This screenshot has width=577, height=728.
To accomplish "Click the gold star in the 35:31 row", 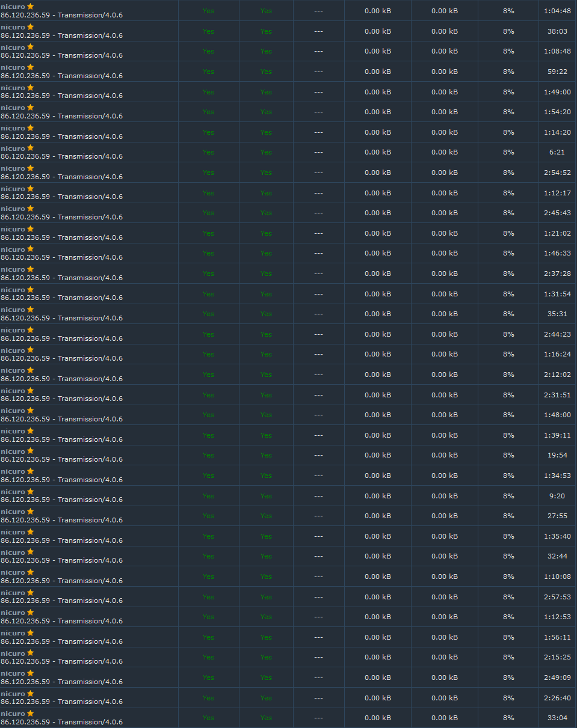I will (30, 310).
